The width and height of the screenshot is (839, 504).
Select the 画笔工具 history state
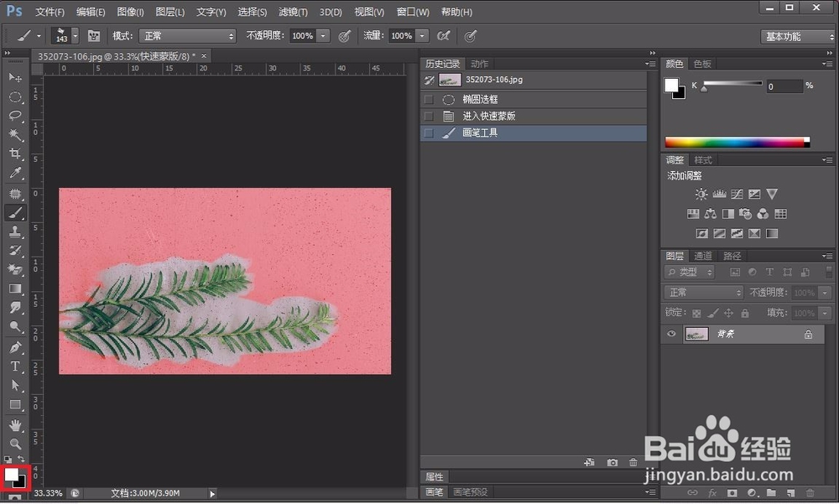pos(534,133)
